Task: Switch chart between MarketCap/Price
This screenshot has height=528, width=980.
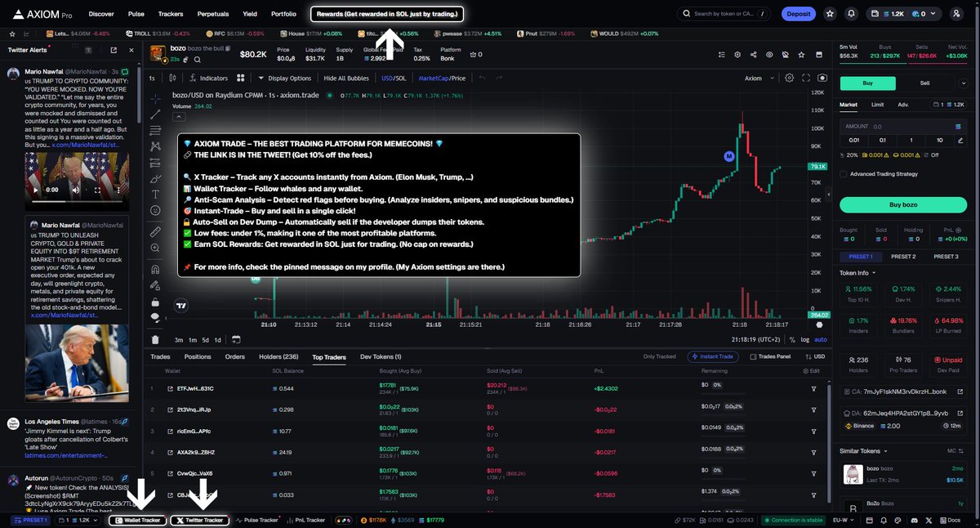Action: 442,78
